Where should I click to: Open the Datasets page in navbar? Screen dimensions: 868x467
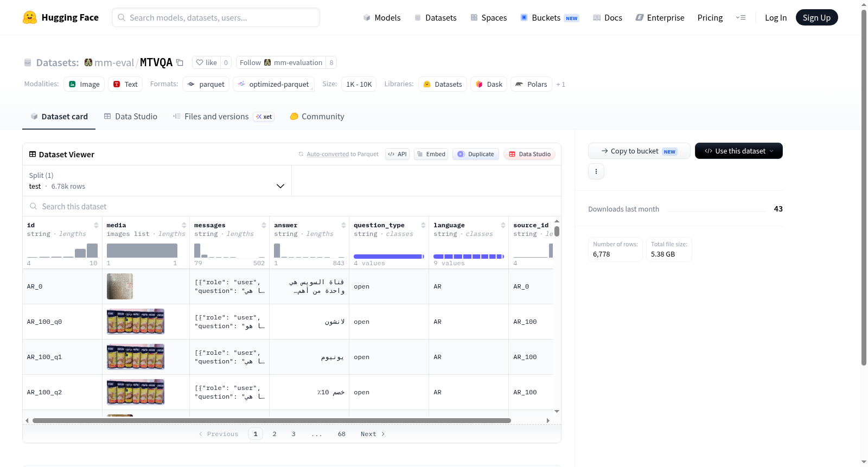pyautogui.click(x=435, y=17)
